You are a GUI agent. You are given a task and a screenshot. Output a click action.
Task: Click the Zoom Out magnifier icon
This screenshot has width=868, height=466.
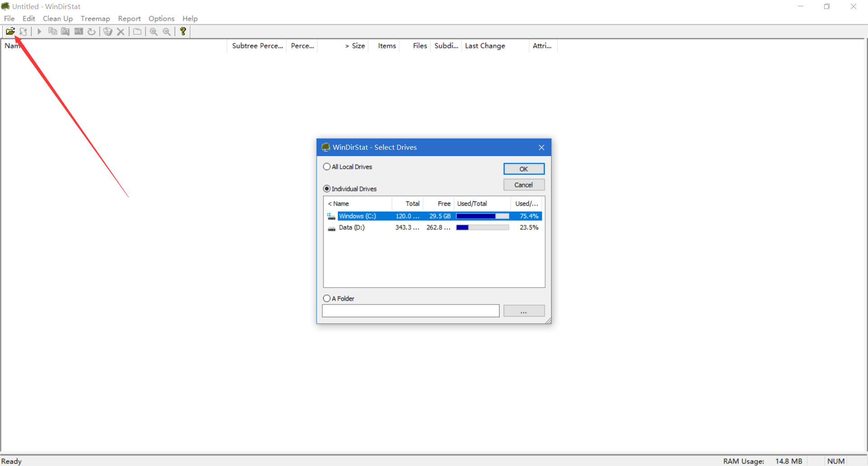(167, 31)
